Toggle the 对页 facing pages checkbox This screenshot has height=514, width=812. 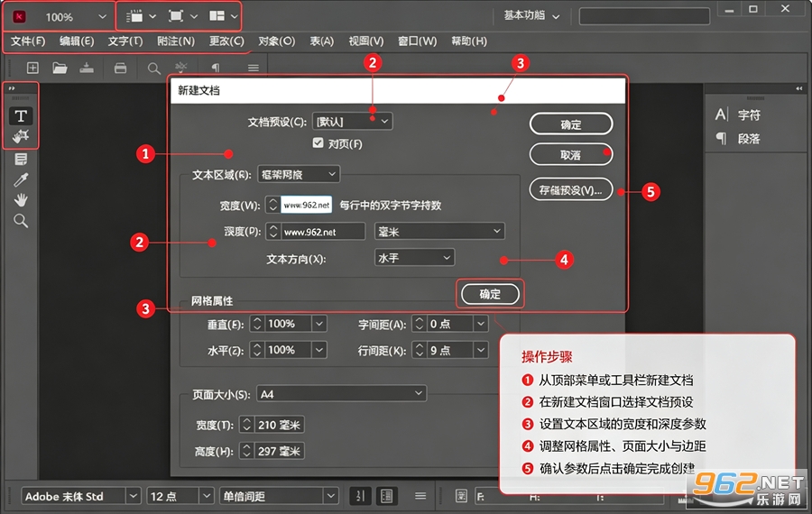tap(318, 142)
